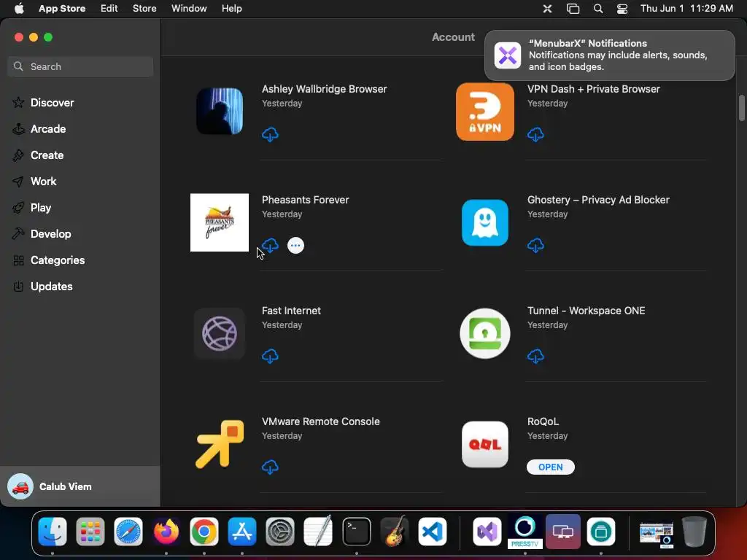The image size is (747, 560).
Task: Open TextEdit from the Dock
Action: 318,532
